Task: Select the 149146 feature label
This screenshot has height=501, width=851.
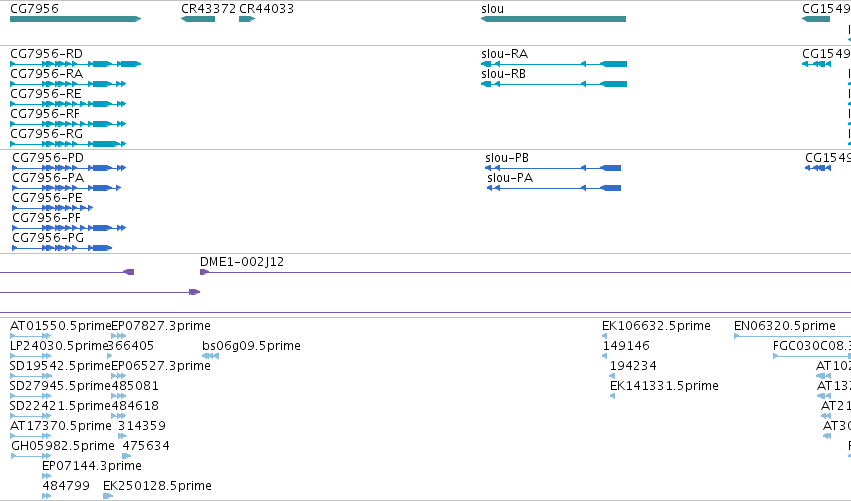Action: (x=626, y=346)
